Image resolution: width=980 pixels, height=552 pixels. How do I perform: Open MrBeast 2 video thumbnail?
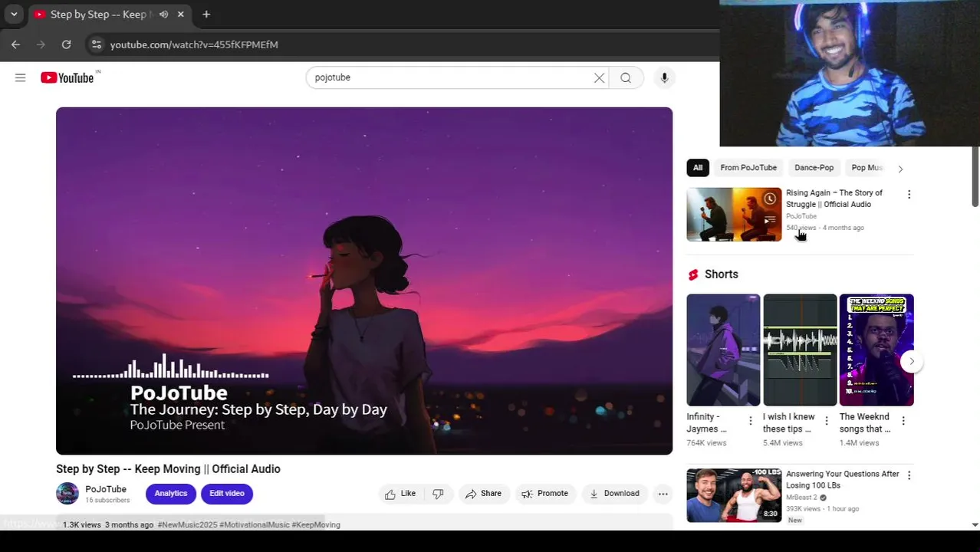tap(734, 496)
